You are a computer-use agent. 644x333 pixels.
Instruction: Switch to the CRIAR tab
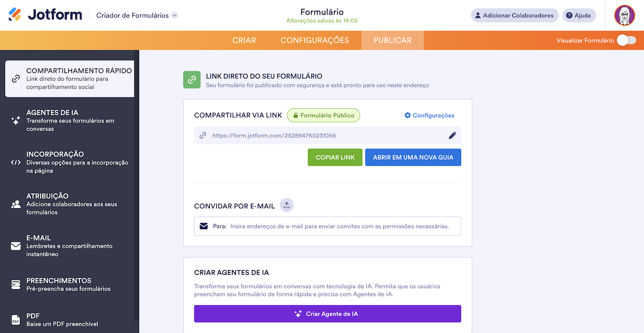(244, 40)
